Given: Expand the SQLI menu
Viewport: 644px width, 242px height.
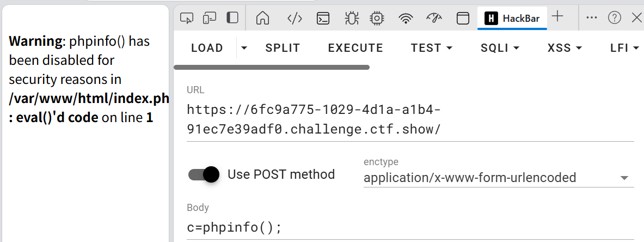Looking at the screenshot, I should (x=500, y=48).
